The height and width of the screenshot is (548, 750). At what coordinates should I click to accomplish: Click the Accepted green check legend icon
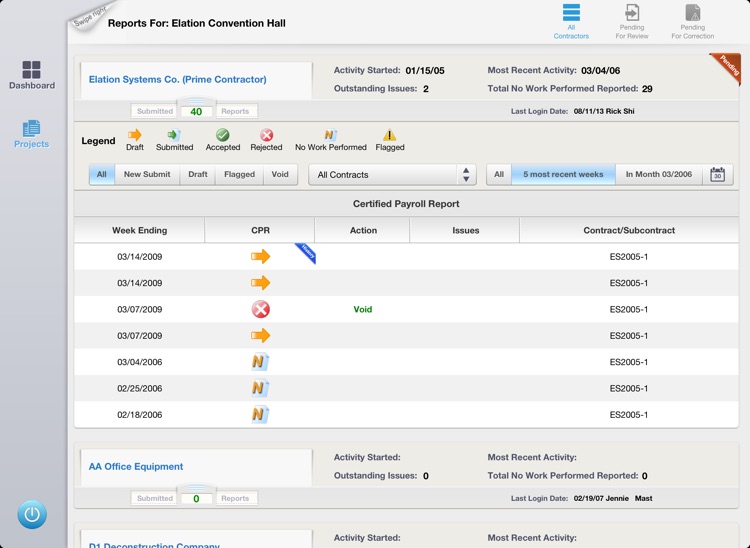coord(222,135)
